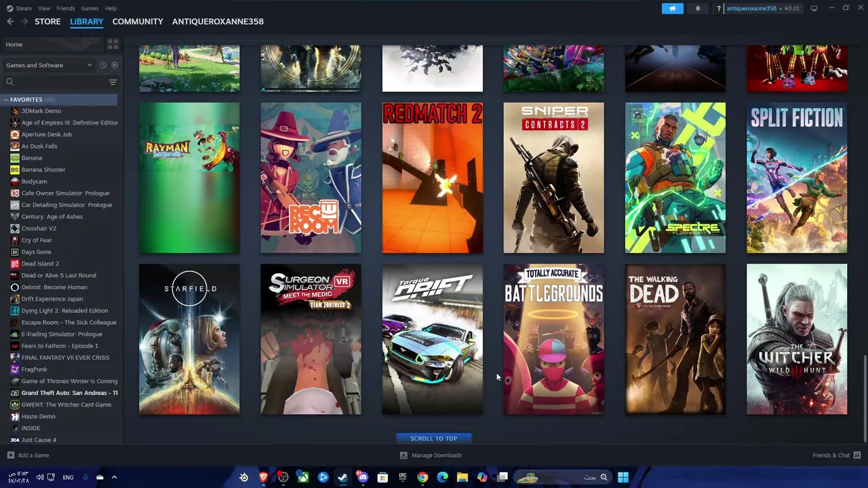868x488 pixels.
Task: Open the announcements megaphone button
Action: pos(672,8)
